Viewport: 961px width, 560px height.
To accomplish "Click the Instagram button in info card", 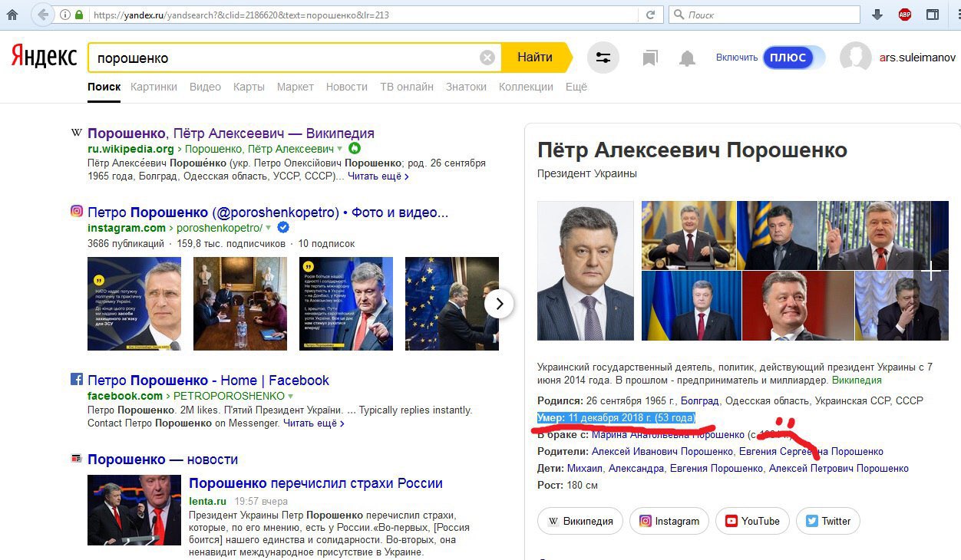I will 669,521.
